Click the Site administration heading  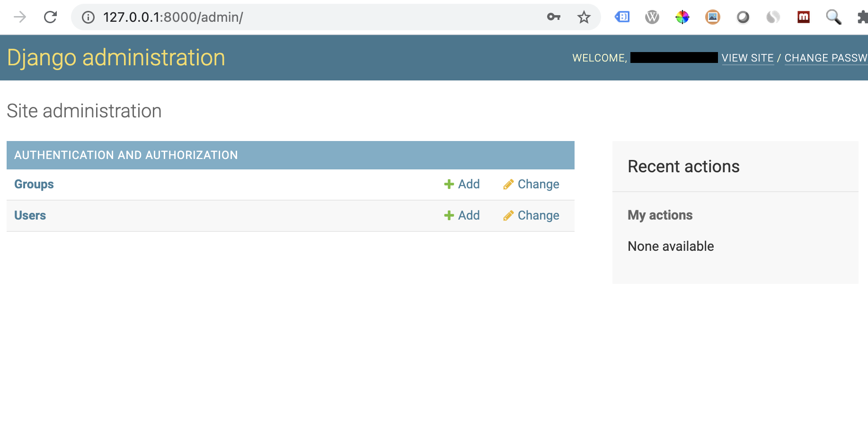pos(84,111)
